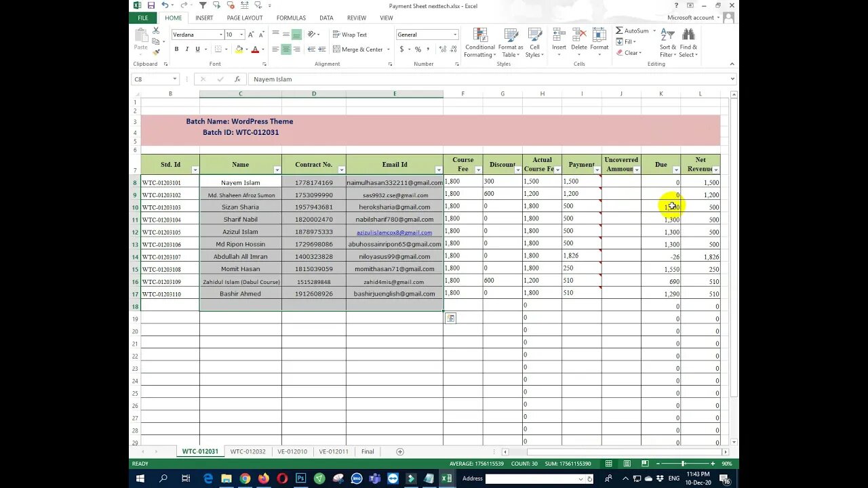Toggle Italic formatting

187,49
